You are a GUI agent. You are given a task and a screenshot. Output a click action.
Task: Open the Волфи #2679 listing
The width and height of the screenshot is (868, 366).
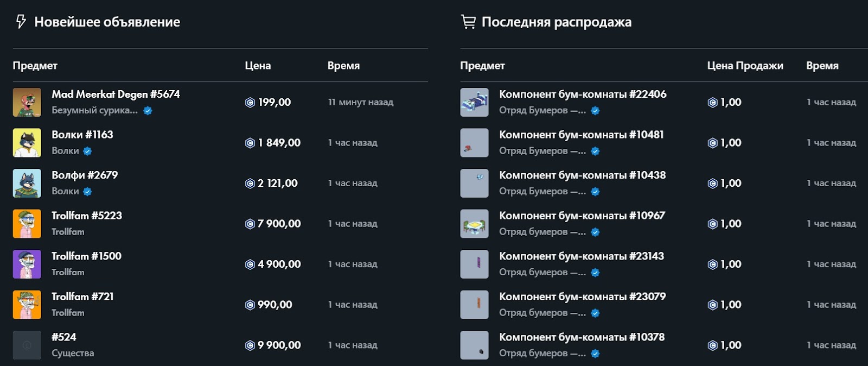85,175
